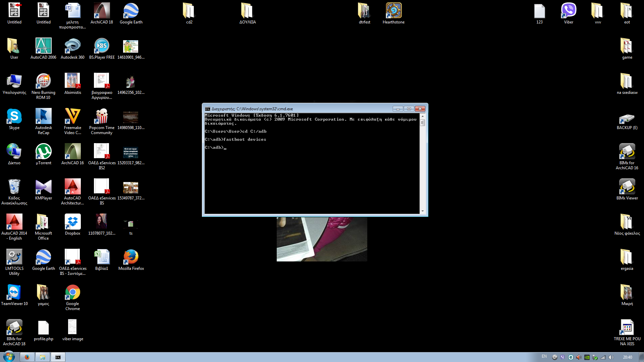Click the Firefox pinned taskbar icon

tap(27, 357)
